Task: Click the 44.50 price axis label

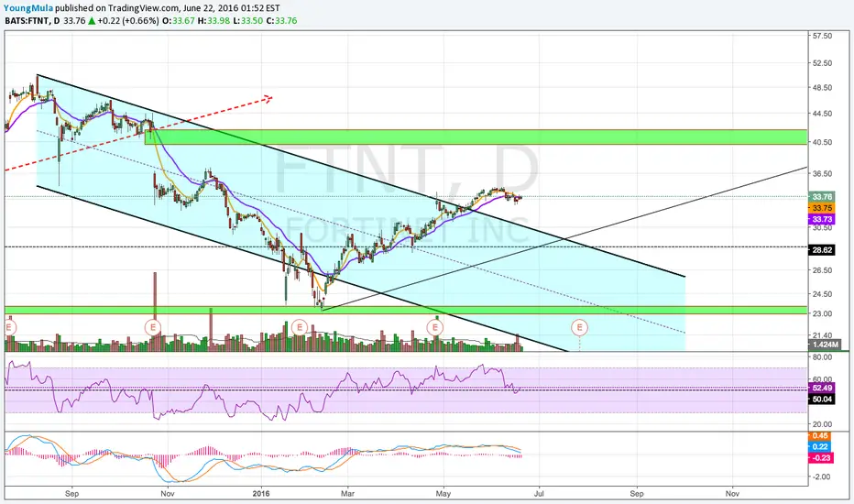Action: coord(822,114)
